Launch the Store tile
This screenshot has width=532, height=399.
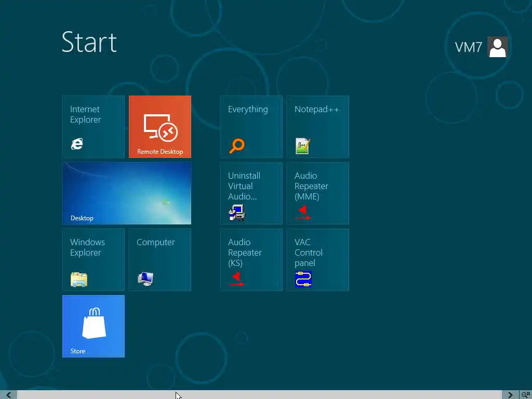[x=94, y=326]
